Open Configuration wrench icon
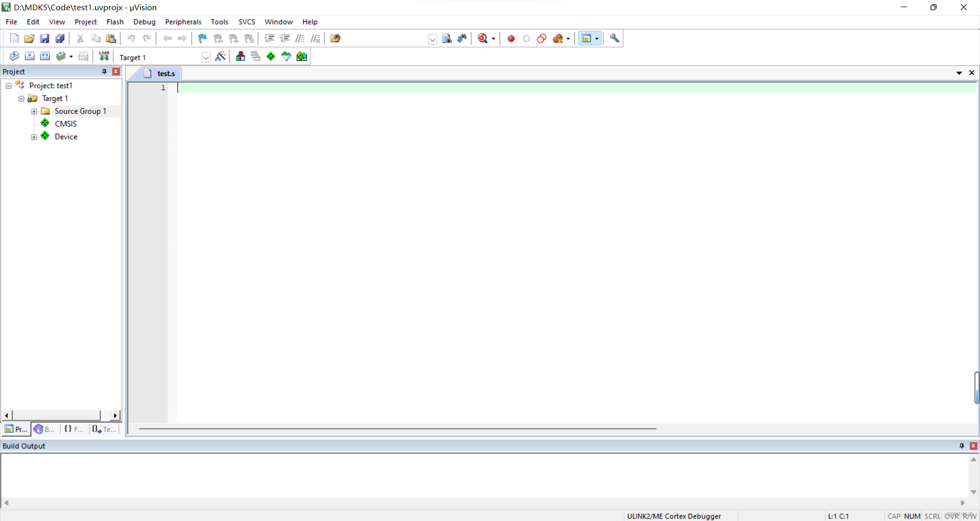The width and height of the screenshot is (980, 521). (615, 38)
